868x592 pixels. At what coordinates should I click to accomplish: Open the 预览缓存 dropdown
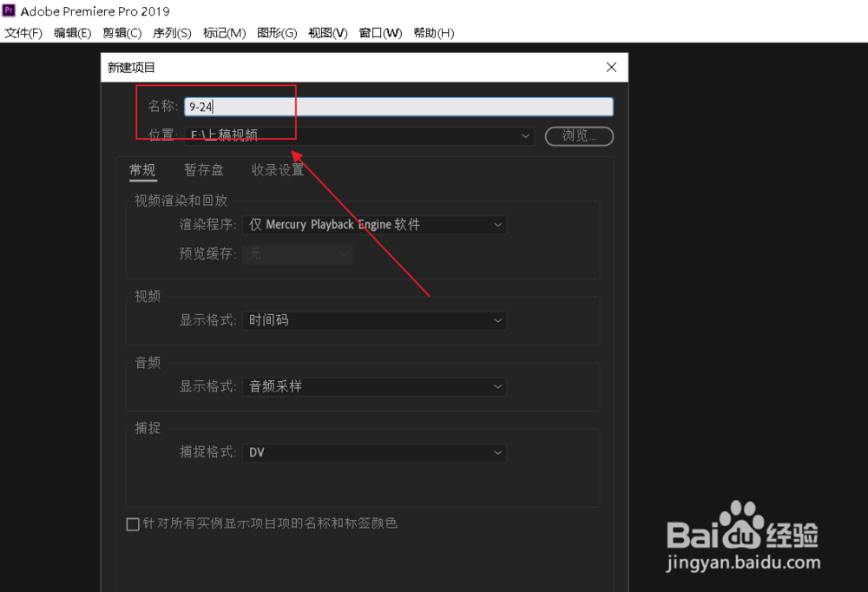coord(298,253)
